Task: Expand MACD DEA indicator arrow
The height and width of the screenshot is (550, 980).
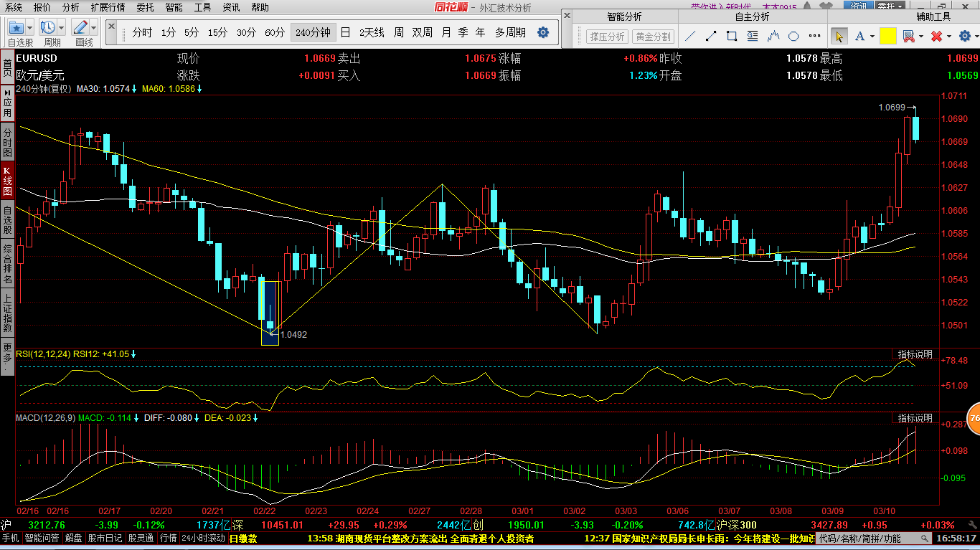Action: coord(255,417)
